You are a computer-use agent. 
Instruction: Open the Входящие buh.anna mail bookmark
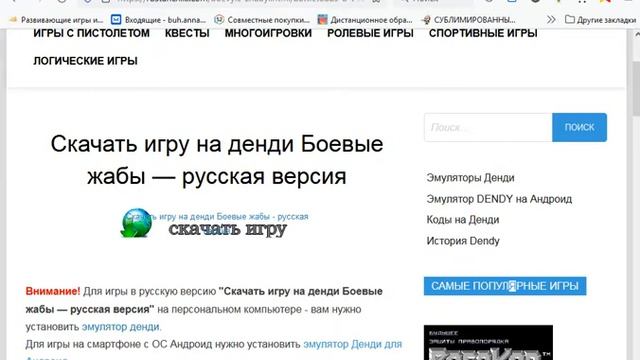click(158, 20)
